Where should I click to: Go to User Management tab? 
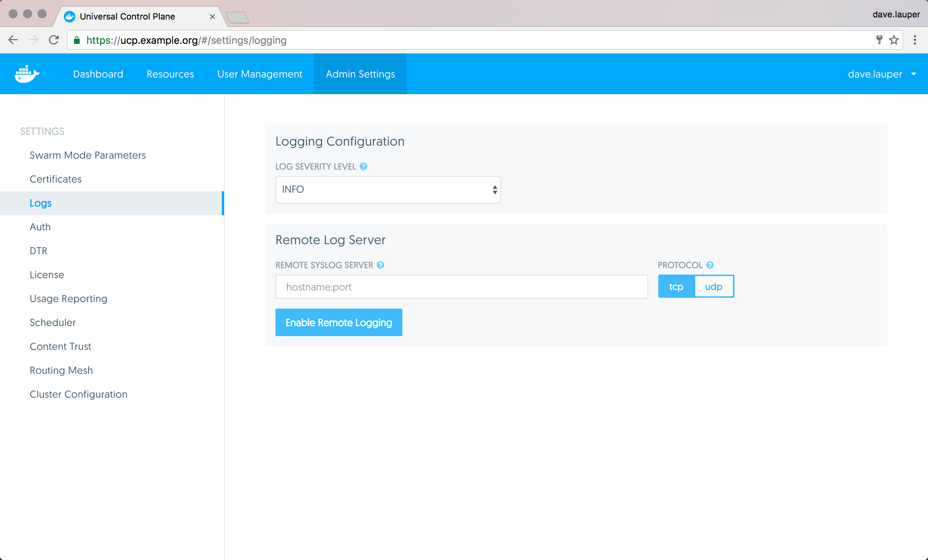[260, 74]
